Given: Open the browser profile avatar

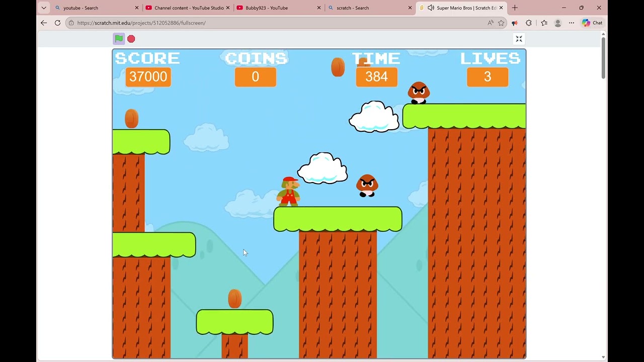Looking at the screenshot, I should [557, 23].
